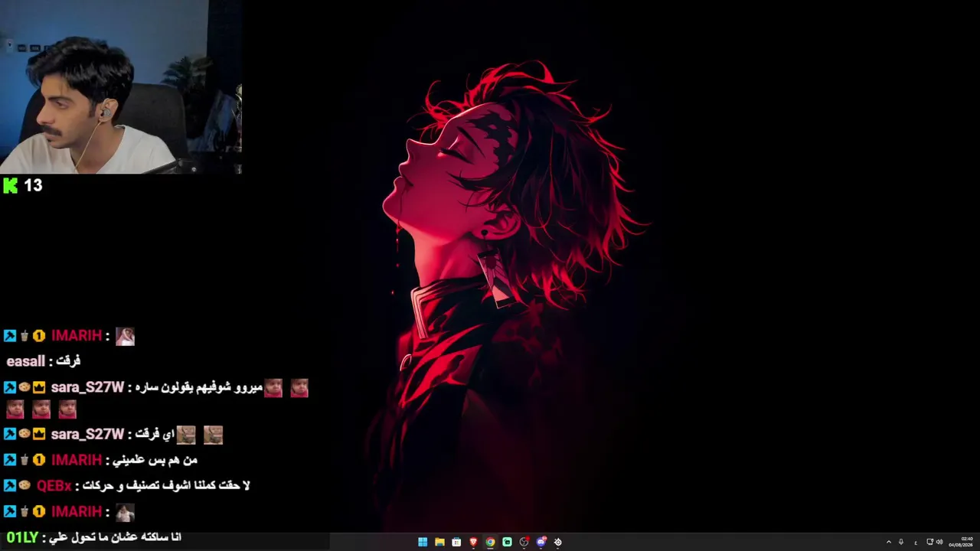Click the sara_S27W message 'اي فرقت'

[155, 435]
